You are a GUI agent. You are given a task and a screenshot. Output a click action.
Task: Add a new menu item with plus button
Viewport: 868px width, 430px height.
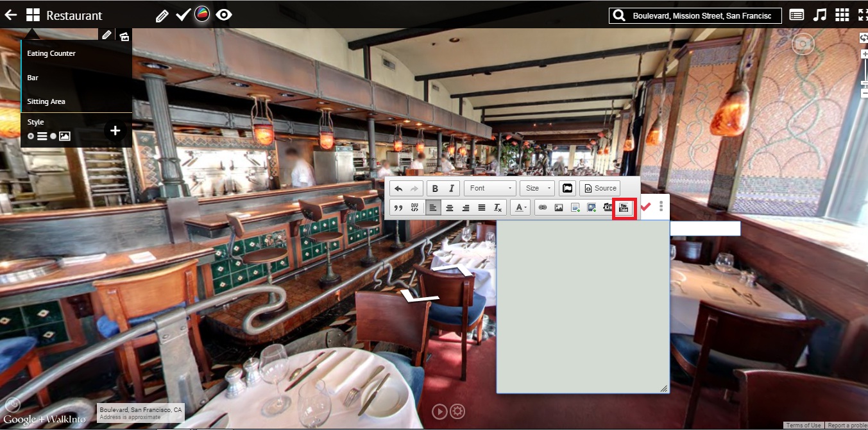pyautogui.click(x=115, y=131)
